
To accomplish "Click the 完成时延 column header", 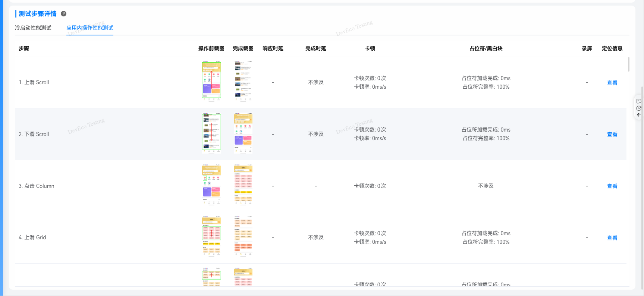I will [316, 48].
